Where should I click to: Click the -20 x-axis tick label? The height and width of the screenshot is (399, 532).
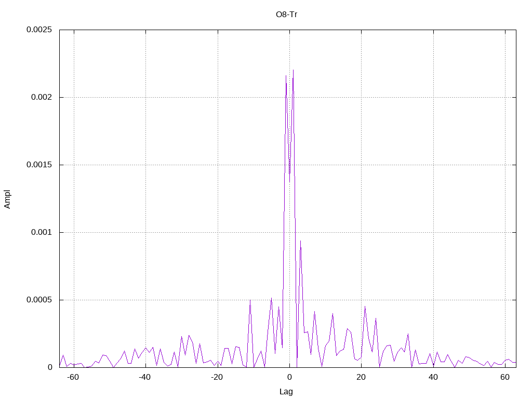217,377
